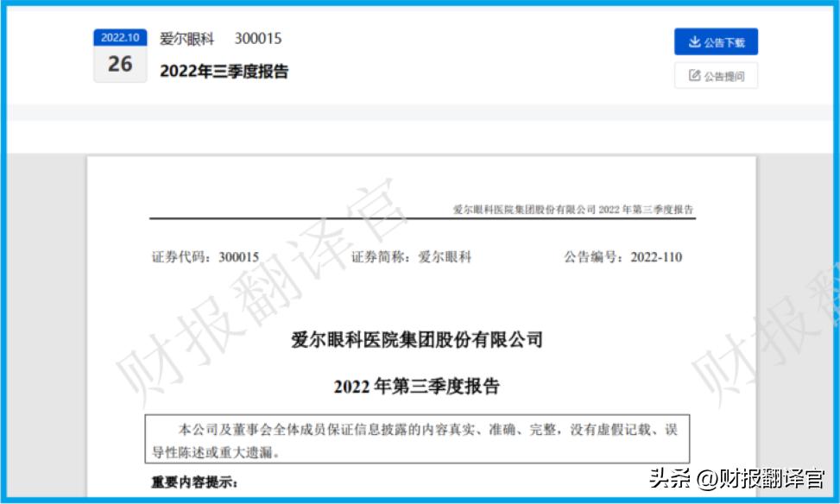
Task: Click the boxed statement starting 本公司及董事会全体成员
Action: click(x=417, y=439)
